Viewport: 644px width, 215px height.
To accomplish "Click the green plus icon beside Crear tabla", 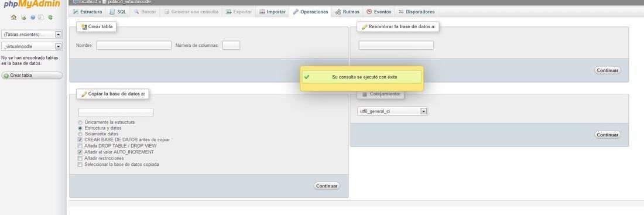I will click(x=6, y=76).
